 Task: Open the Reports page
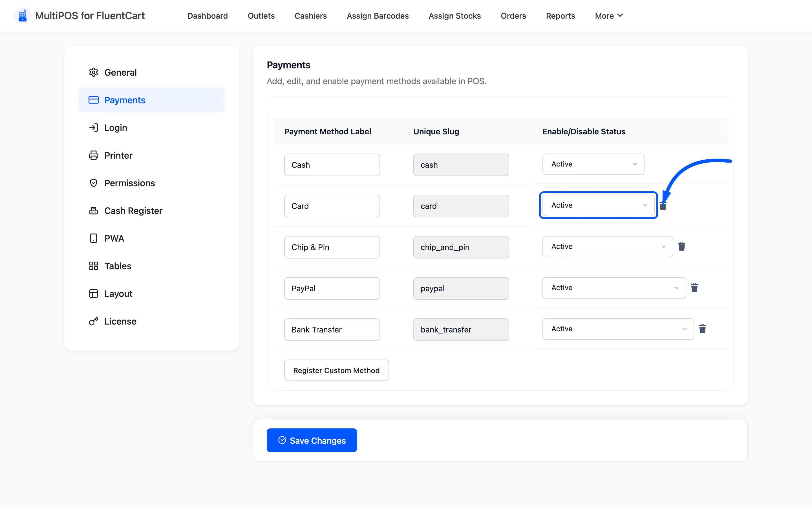pos(560,16)
